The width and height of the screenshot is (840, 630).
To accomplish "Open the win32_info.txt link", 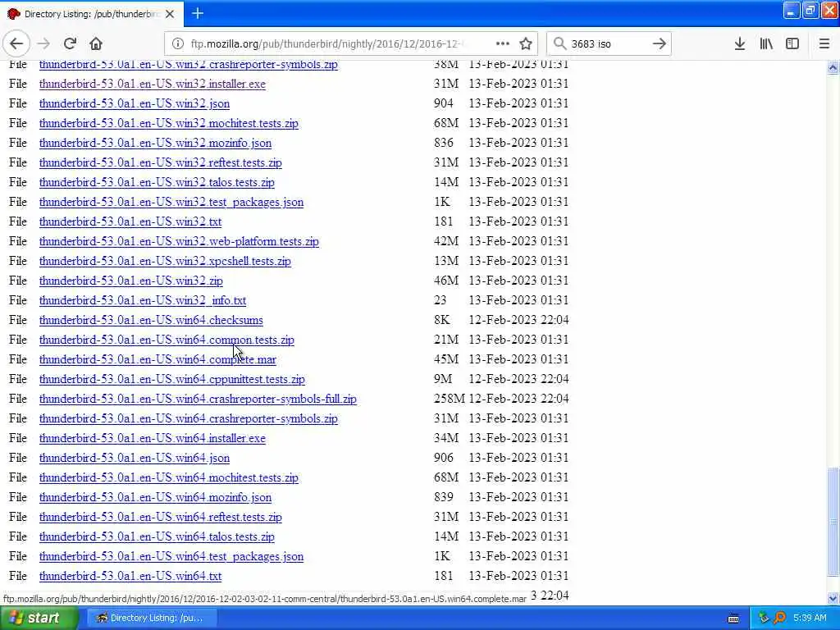I will pyautogui.click(x=143, y=300).
